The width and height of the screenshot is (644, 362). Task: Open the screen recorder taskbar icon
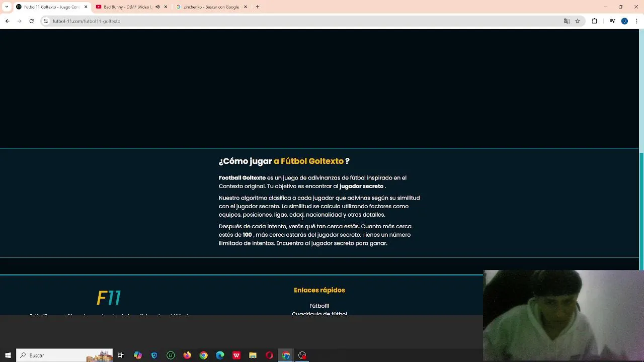pos(302,355)
